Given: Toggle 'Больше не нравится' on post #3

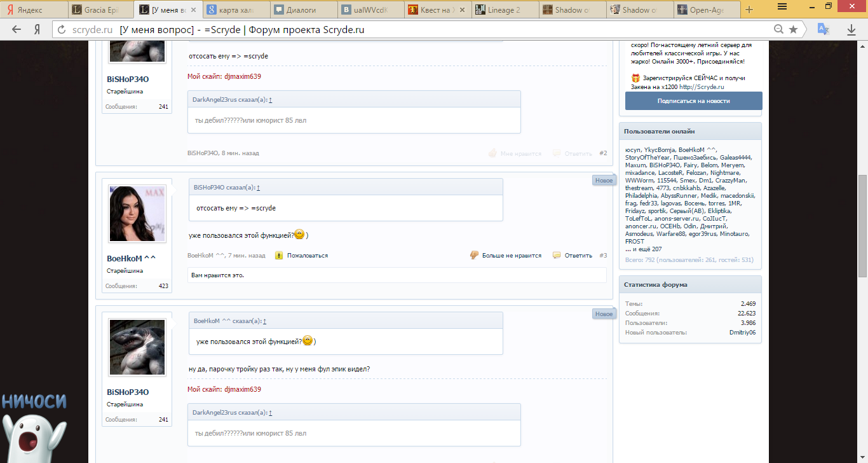Looking at the screenshot, I should (505, 255).
